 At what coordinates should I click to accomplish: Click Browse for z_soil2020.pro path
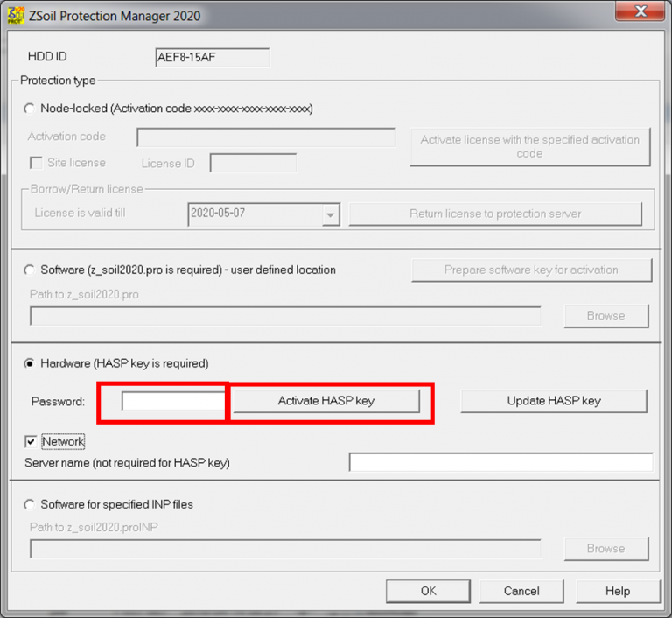(606, 316)
